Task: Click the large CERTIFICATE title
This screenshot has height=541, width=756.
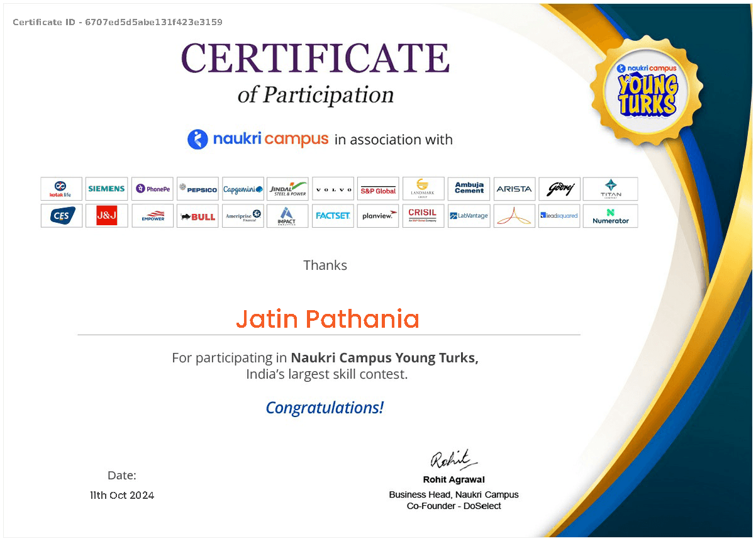Action: click(x=315, y=59)
